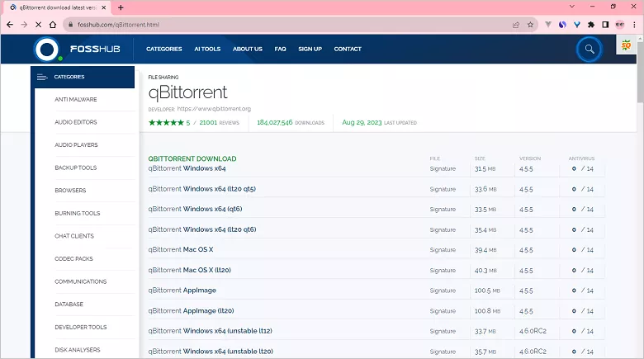Screen dimensions: 644x359
Task: Download qBittorrent AppImage
Action: (182, 291)
